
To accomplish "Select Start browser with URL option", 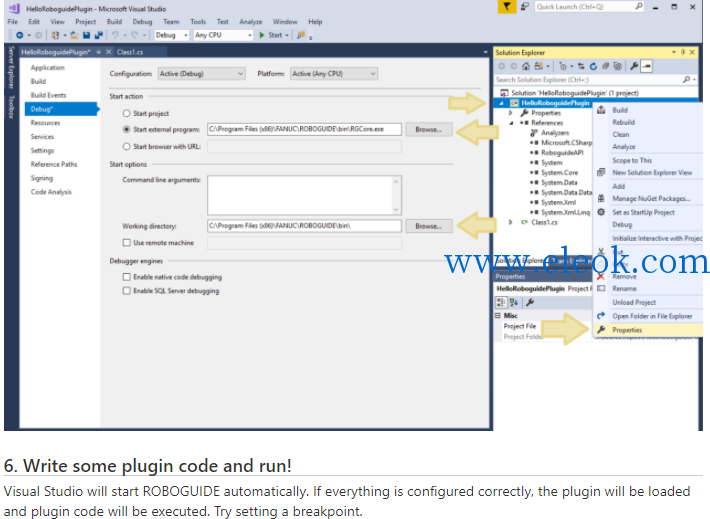I will point(127,146).
